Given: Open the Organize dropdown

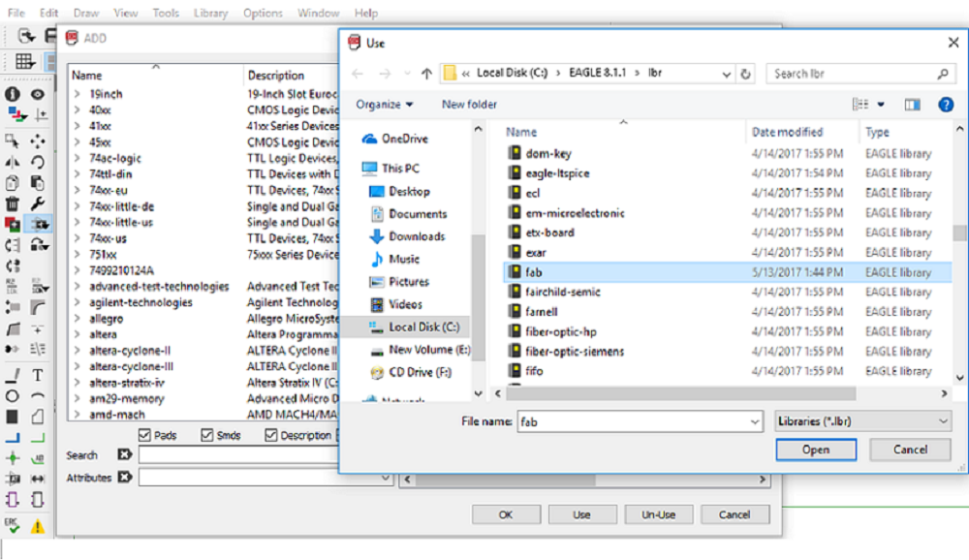Looking at the screenshot, I should (385, 105).
